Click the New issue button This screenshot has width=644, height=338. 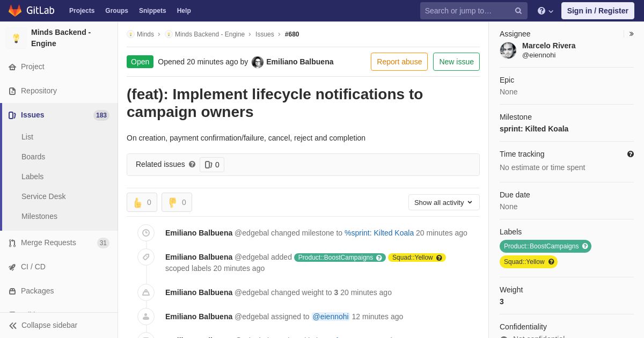tap(456, 62)
